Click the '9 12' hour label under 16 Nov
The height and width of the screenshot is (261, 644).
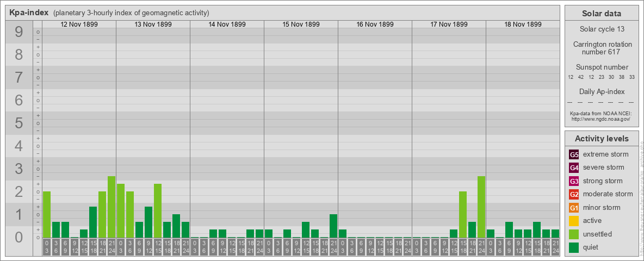[370, 247]
